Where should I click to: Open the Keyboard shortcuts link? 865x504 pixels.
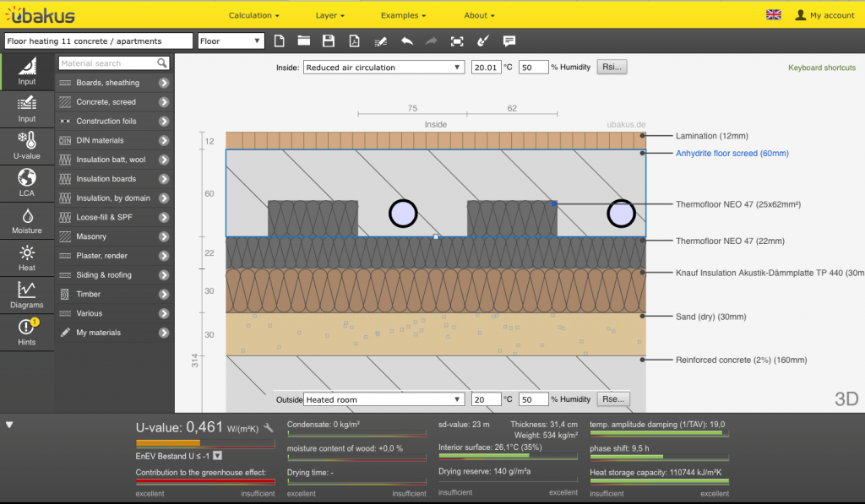coord(821,68)
